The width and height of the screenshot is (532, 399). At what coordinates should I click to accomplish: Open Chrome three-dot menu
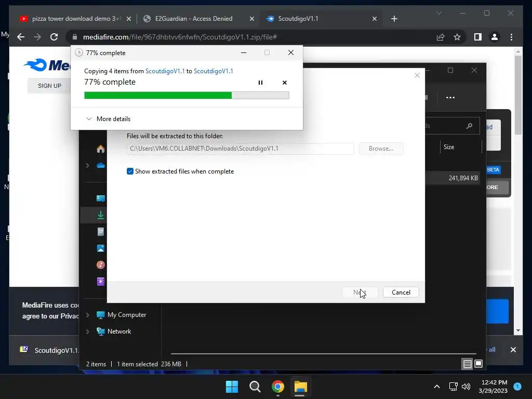(x=511, y=37)
